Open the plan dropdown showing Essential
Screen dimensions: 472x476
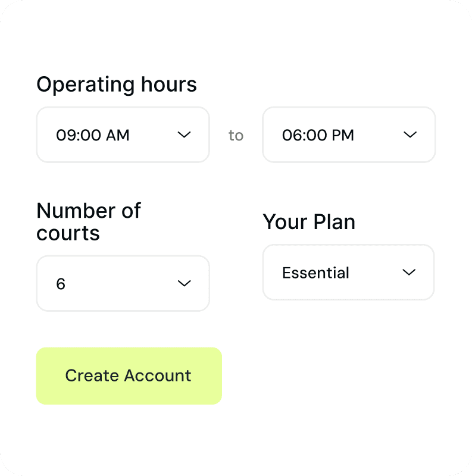(x=348, y=272)
